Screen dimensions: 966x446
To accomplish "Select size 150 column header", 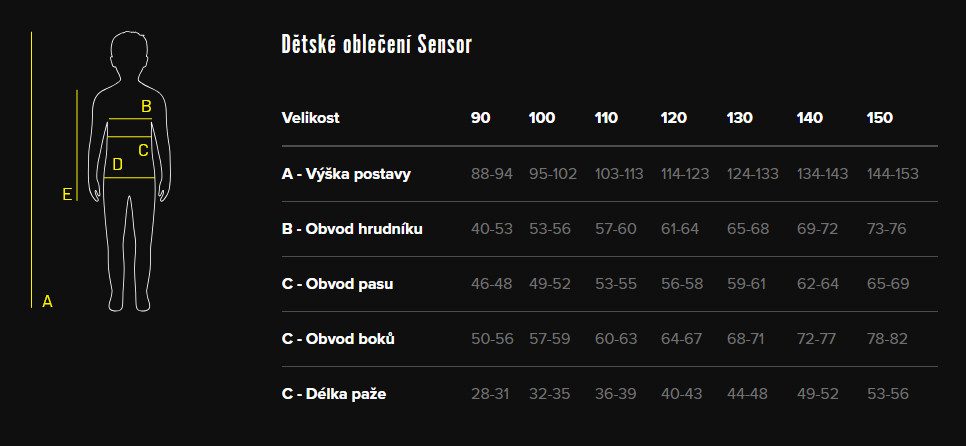I will click(880, 118).
